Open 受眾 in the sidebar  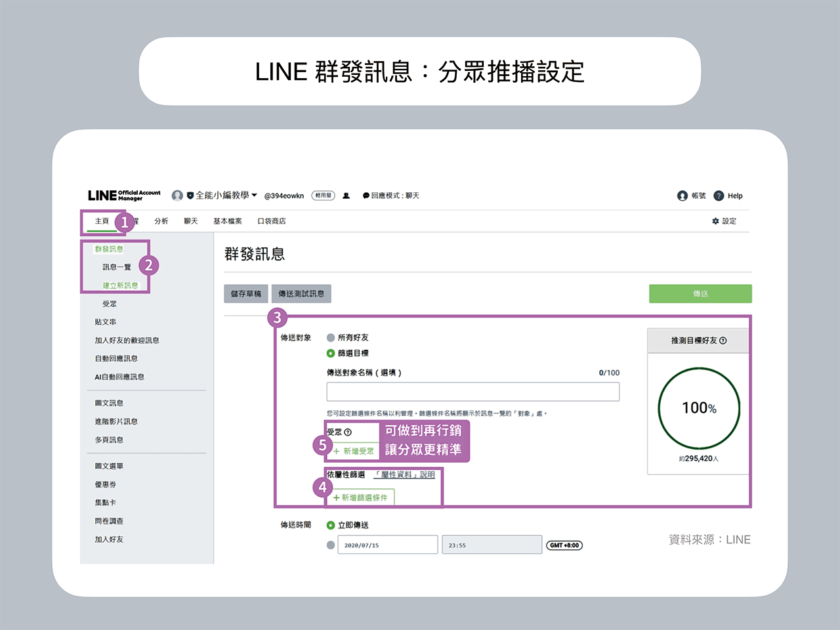click(110, 304)
